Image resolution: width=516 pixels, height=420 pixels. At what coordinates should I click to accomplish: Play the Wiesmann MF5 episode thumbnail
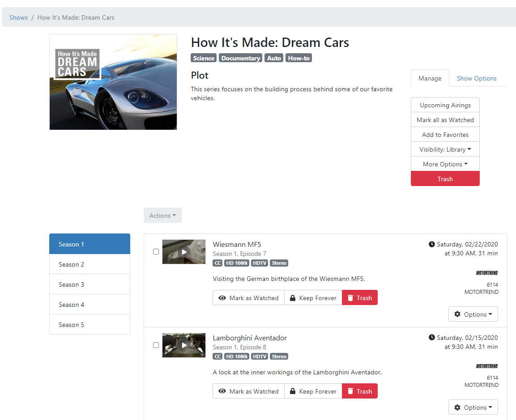(x=184, y=252)
